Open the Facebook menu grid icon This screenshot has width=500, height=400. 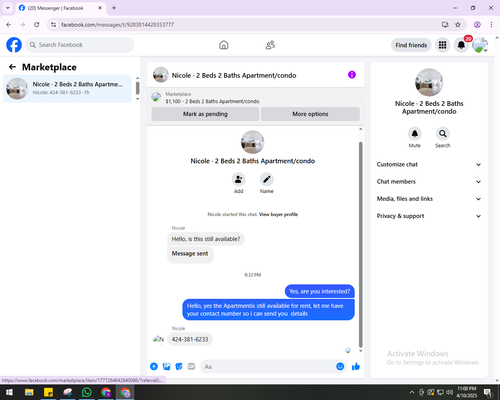[442, 45]
